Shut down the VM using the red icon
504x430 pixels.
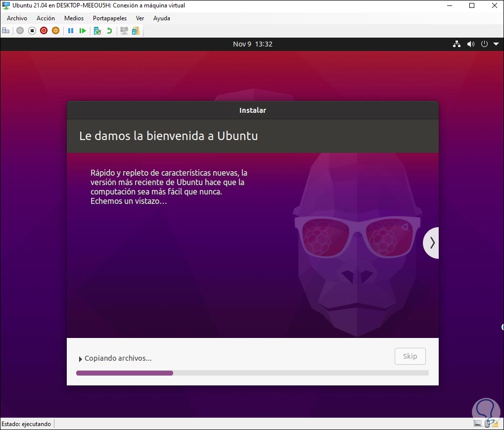(44, 31)
